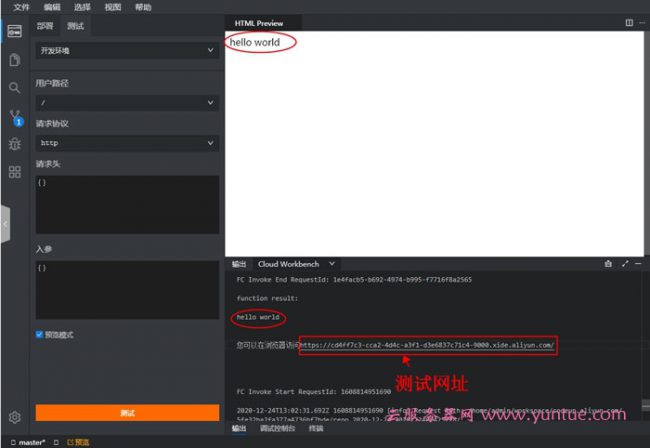This screenshot has width=650, height=448.
Task: Toggle the 预览模式 checkbox
Action: (x=40, y=335)
